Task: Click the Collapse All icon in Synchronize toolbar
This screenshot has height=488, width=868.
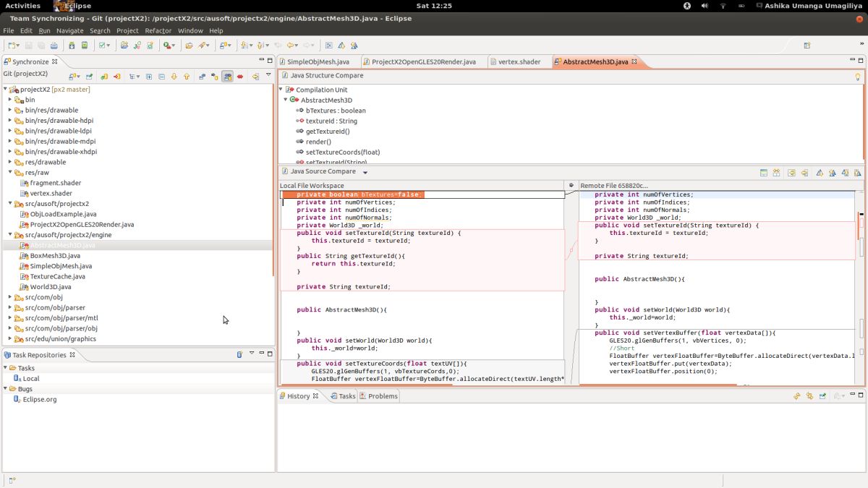Action: (x=161, y=76)
